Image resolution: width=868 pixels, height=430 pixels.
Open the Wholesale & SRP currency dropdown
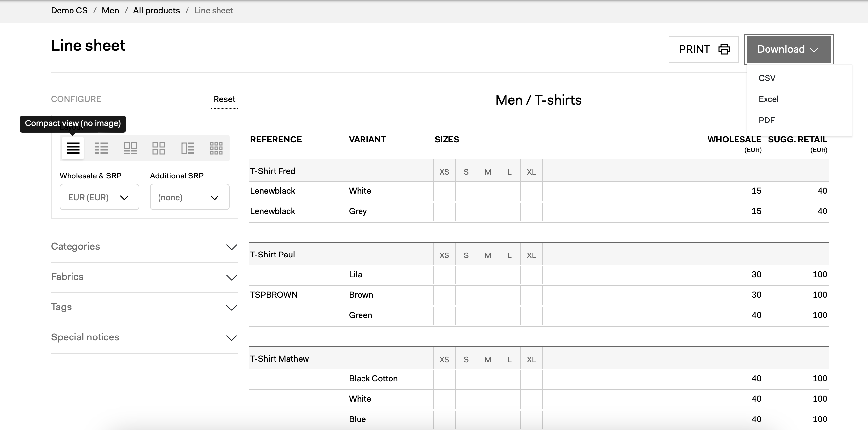(x=99, y=197)
